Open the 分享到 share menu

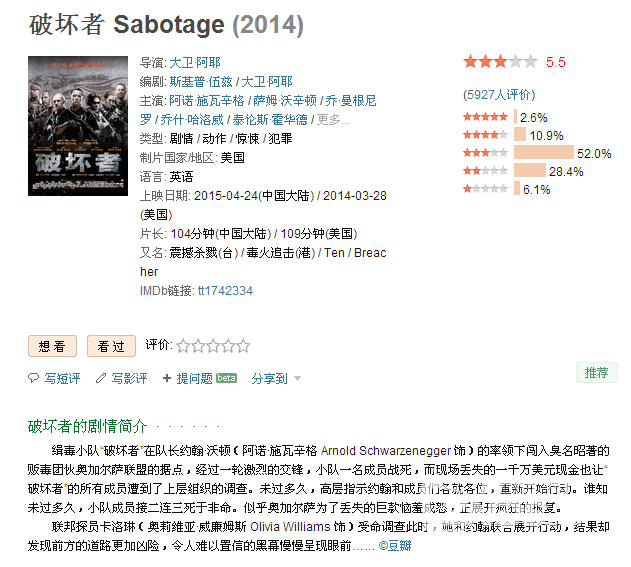269,378
